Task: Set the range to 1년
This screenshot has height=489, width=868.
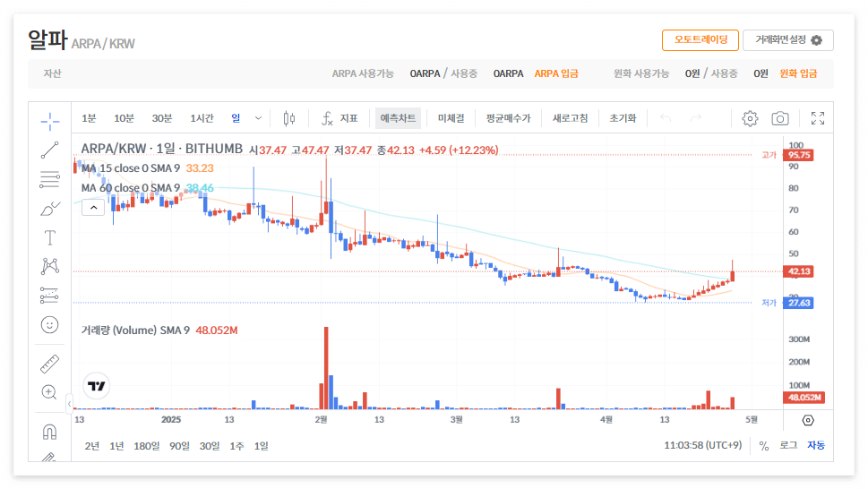Action: point(116,446)
